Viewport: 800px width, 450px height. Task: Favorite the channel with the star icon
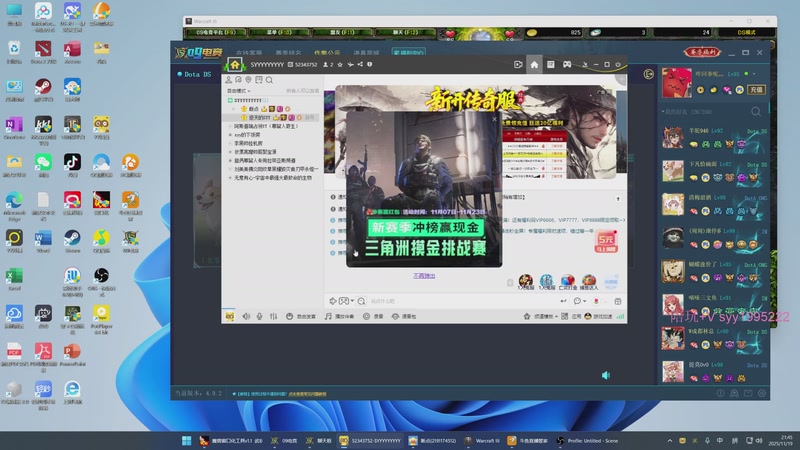[340, 65]
